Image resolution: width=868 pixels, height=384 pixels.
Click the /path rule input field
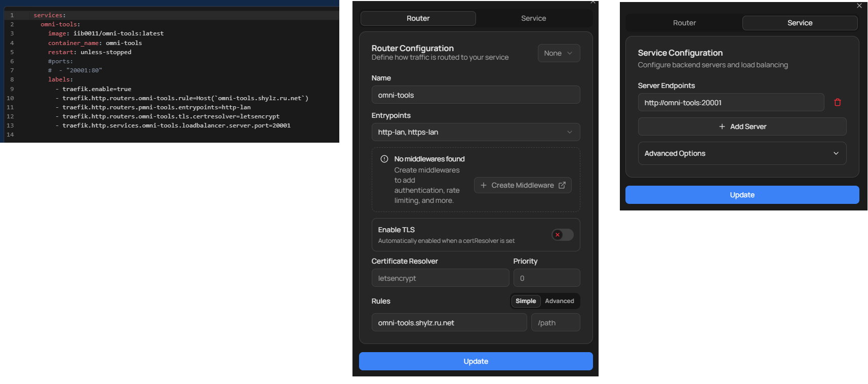click(x=555, y=323)
